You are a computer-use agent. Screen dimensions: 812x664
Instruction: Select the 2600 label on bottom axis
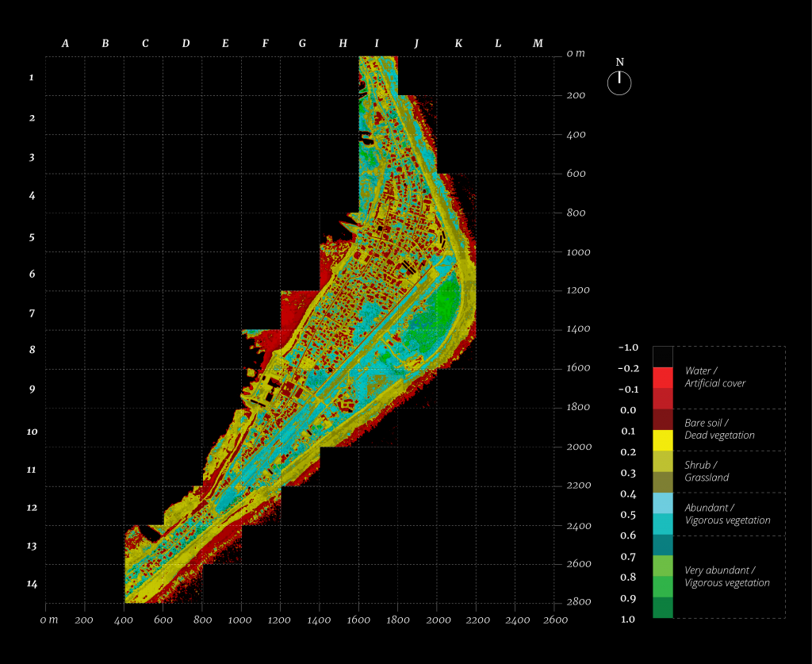pyautogui.click(x=554, y=620)
